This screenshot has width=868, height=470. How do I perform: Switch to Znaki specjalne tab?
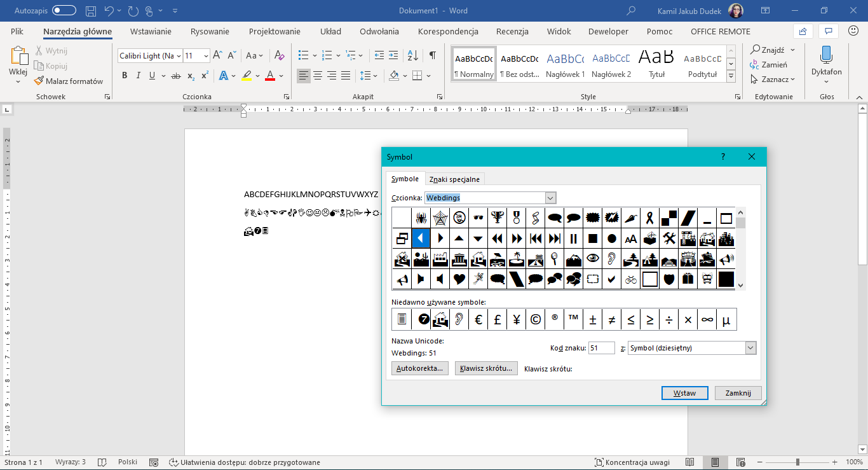(x=454, y=179)
